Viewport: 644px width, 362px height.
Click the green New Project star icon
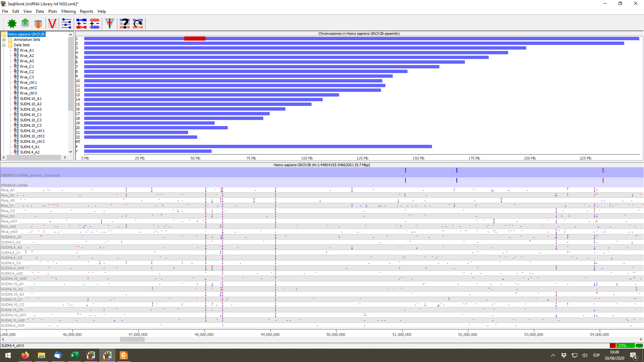pyautogui.click(x=12, y=23)
